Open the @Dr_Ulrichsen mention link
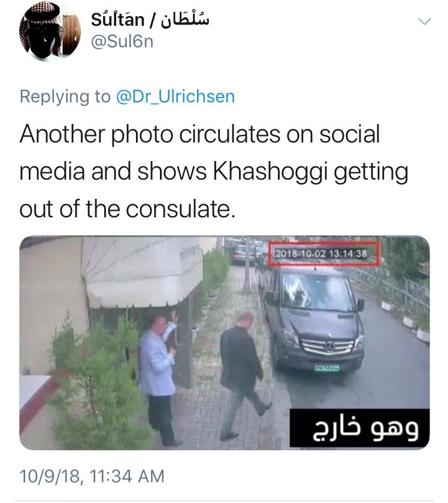This screenshot has height=503, width=448. pyautogui.click(x=175, y=96)
